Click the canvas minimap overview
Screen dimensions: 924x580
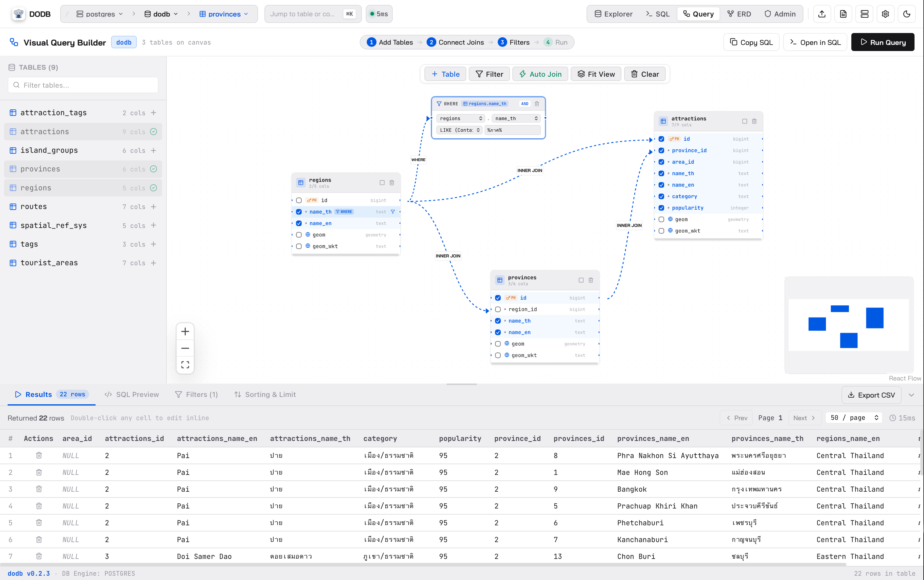click(x=849, y=325)
